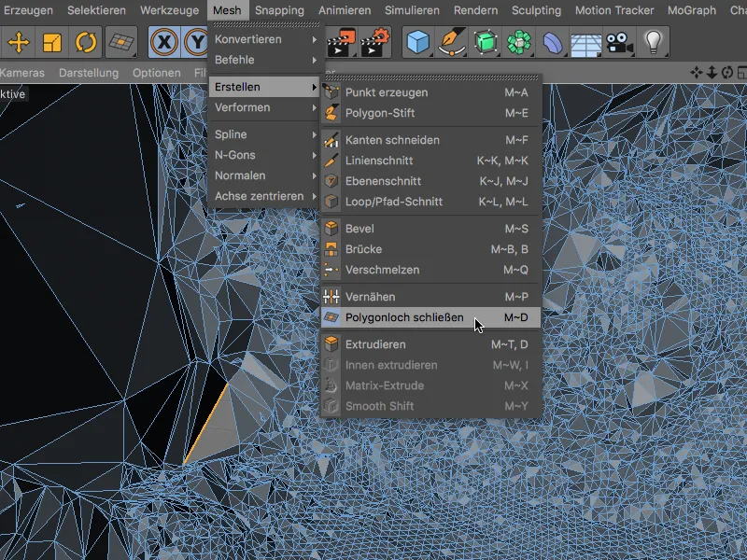Click Polygonloch schließen menu entry
The width and height of the screenshot is (747, 560).
coord(431,317)
